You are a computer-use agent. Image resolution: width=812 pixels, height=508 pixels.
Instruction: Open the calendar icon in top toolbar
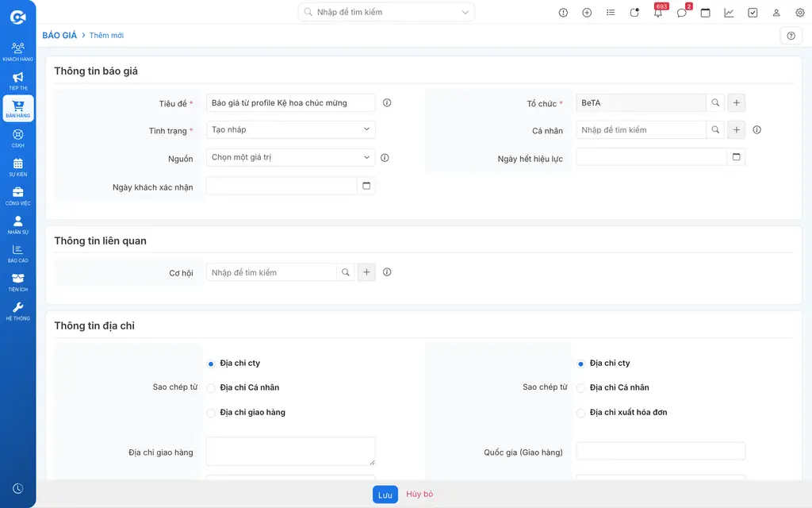click(x=705, y=13)
